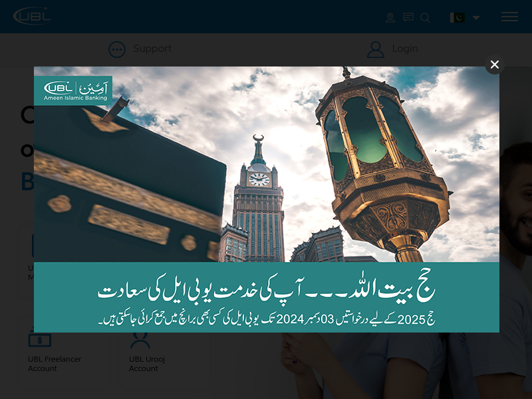
Task: Close the Hajj promotional popup
Action: [494, 65]
